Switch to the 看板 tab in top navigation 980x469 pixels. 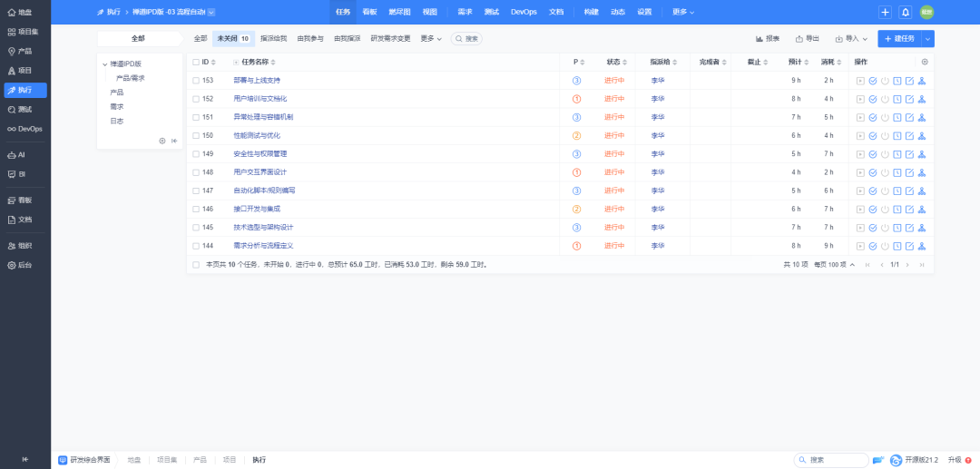(369, 12)
